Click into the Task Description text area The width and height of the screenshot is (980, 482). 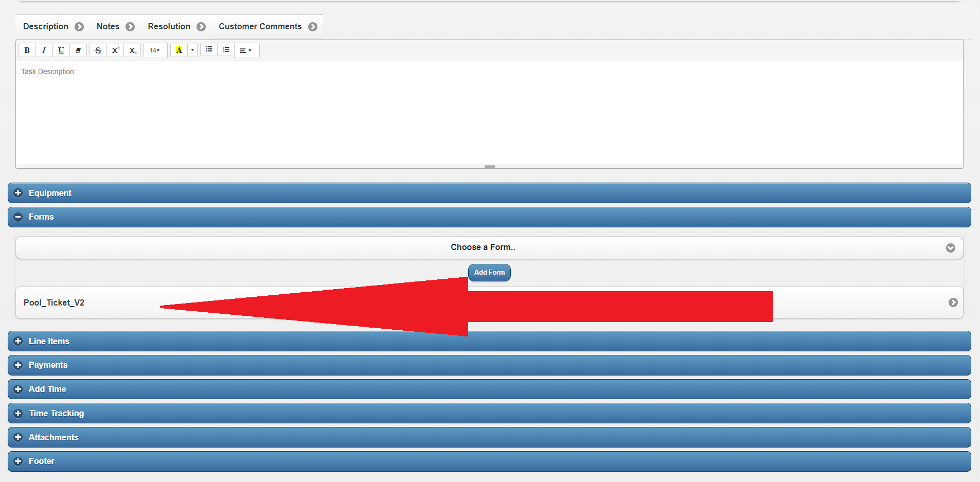[489, 113]
